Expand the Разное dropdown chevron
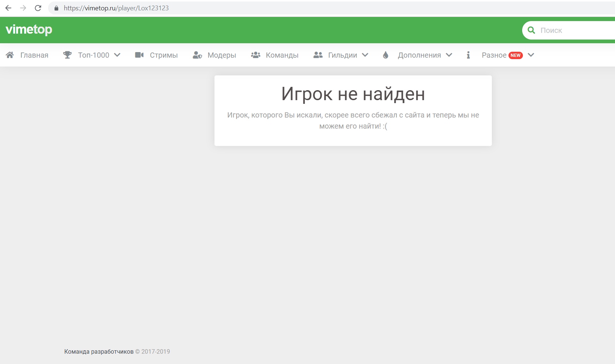The width and height of the screenshot is (615, 364). 531,55
